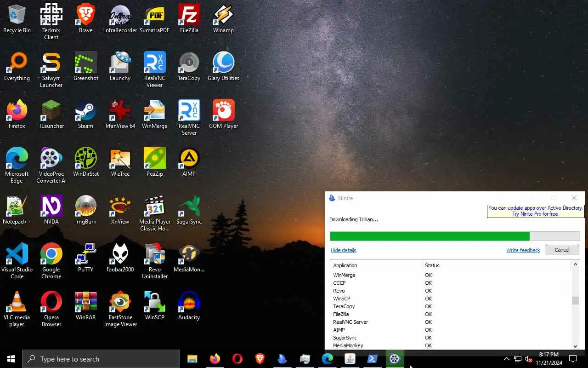The width and height of the screenshot is (588, 368).
Task: Select the NVDA desktop shortcut
Action: 51,211
